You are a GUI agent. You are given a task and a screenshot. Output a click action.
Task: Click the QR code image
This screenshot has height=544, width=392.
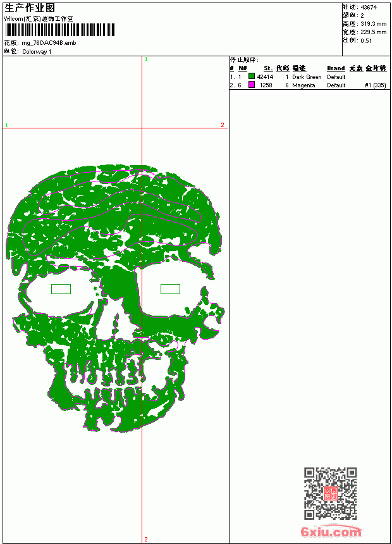pyautogui.click(x=331, y=493)
